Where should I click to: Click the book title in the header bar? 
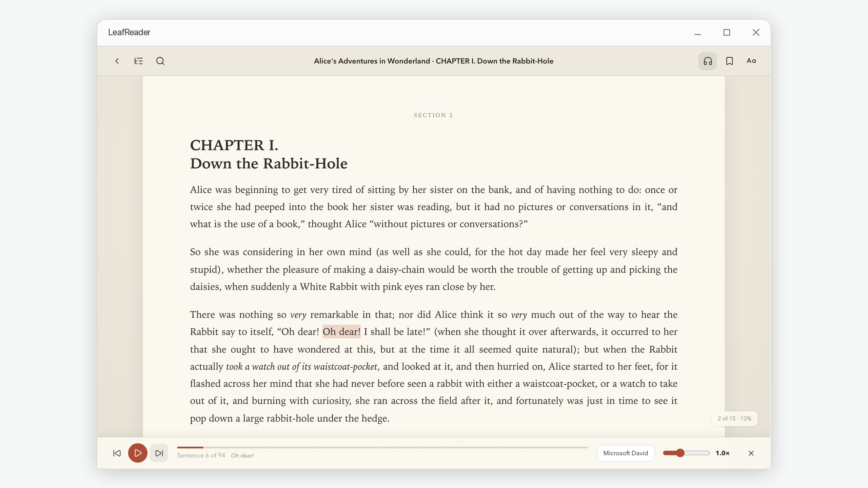pos(434,61)
